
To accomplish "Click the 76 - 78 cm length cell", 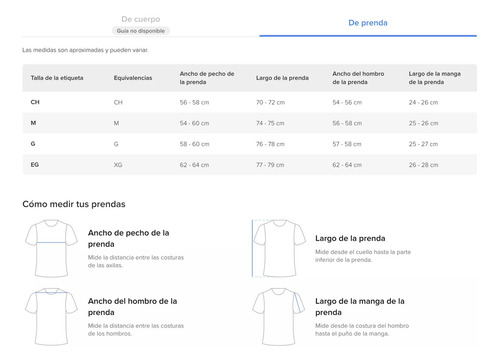I will 270,144.
